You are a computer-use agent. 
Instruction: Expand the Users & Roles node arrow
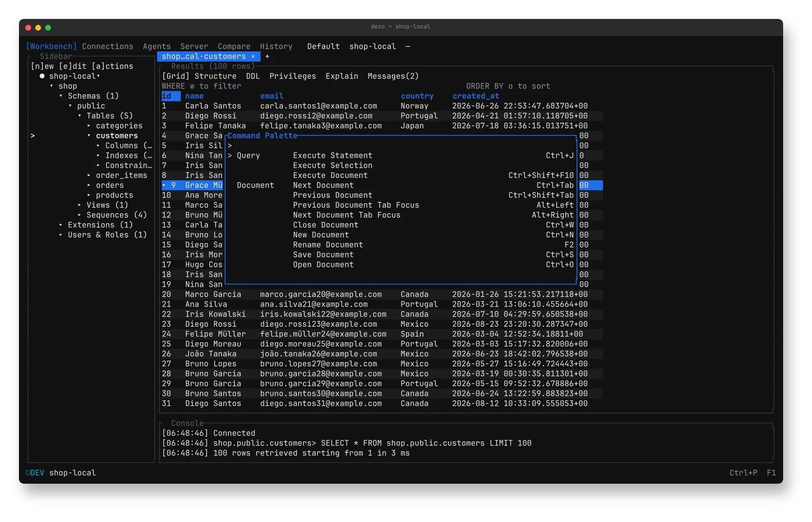click(61, 235)
